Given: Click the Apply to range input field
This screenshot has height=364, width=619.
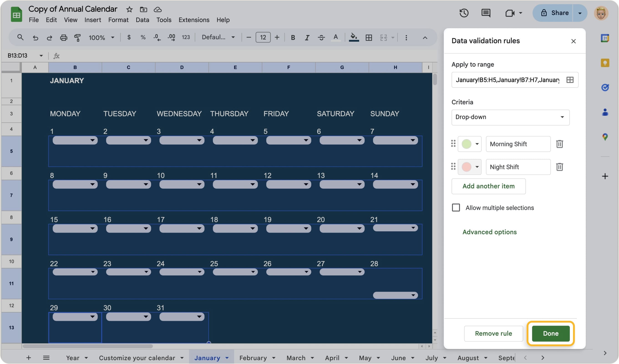Looking at the screenshot, I should click(x=506, y=80).
